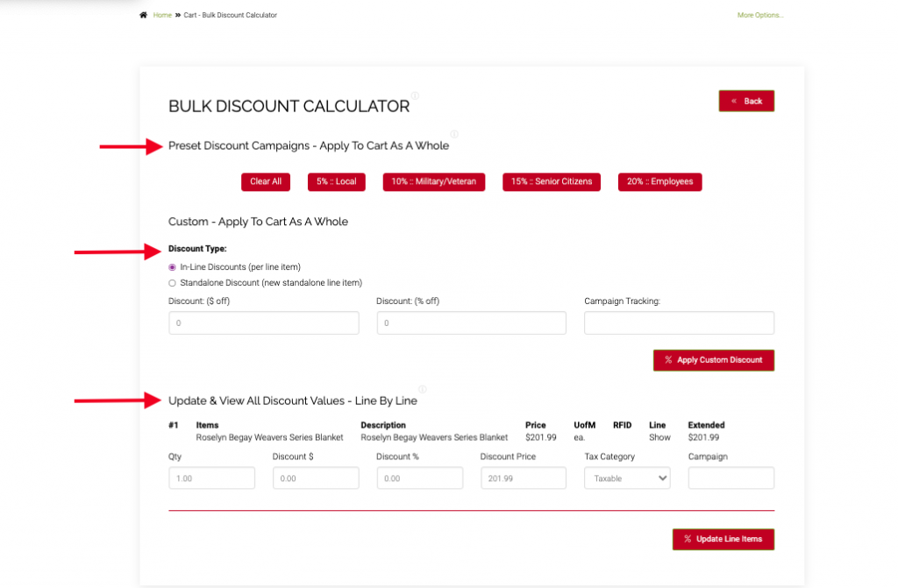Image resolution: width=898 pixels, height=588 pixels.
Task: Click the line item Discount $ field
Action: point(316,478)
